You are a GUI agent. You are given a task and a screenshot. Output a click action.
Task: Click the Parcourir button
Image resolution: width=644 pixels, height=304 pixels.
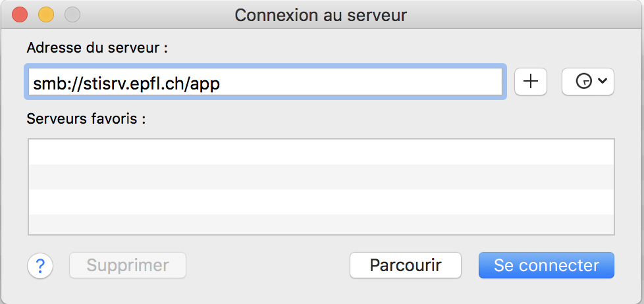tap(405, 265)
